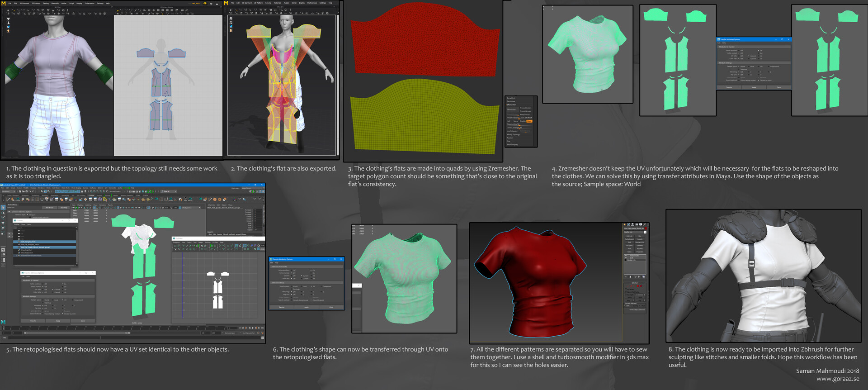Screen dimensions: 868x390
Task: Expand DynaMesh sub-palette in ZBrush panel
Action: pos(511,98)
